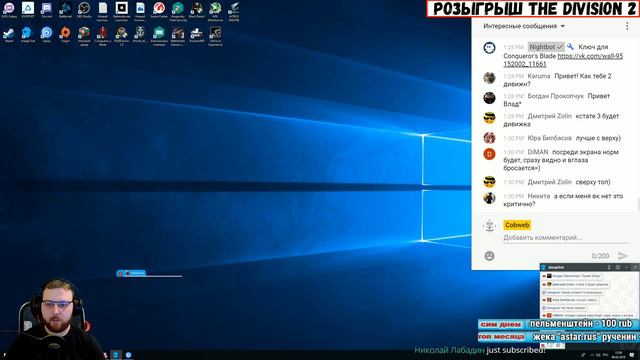Click the highlighted blue taskbar app icon
Image resolution: width=640 pixels, height=360 pixels.
116,355
